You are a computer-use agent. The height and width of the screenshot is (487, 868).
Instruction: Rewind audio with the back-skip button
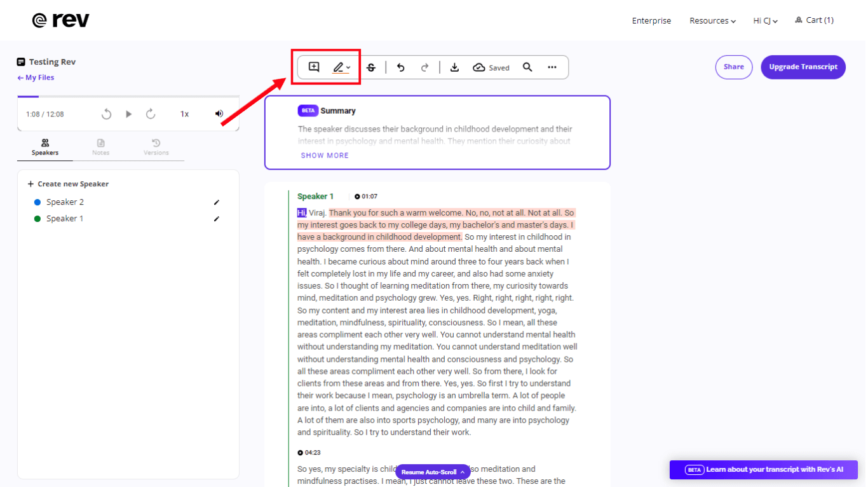pyautogui.click(x=107, y=114)
